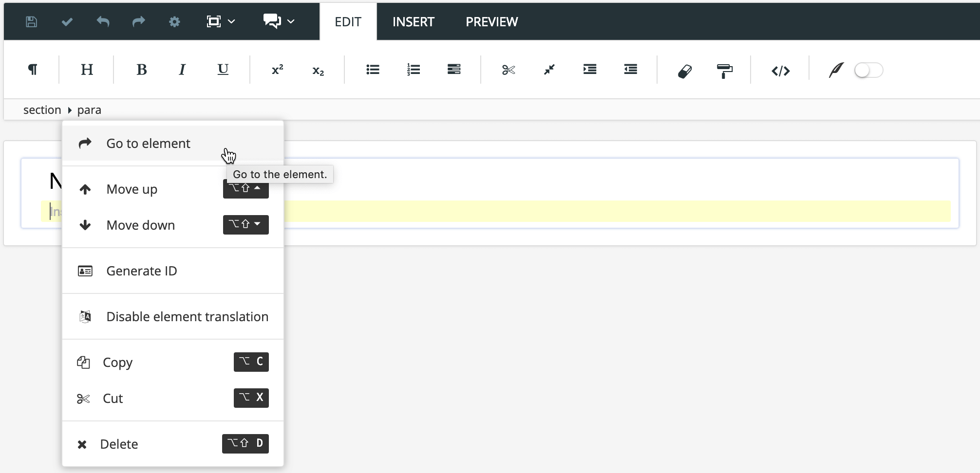
Task: Choose Generate ID from context menu
Action: [141, 271]
